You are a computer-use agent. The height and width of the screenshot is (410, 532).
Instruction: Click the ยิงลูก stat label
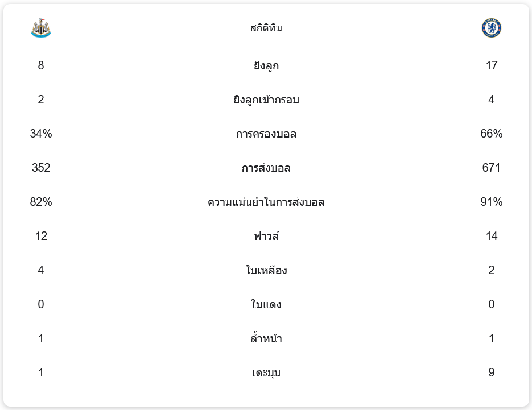[266, 65]
